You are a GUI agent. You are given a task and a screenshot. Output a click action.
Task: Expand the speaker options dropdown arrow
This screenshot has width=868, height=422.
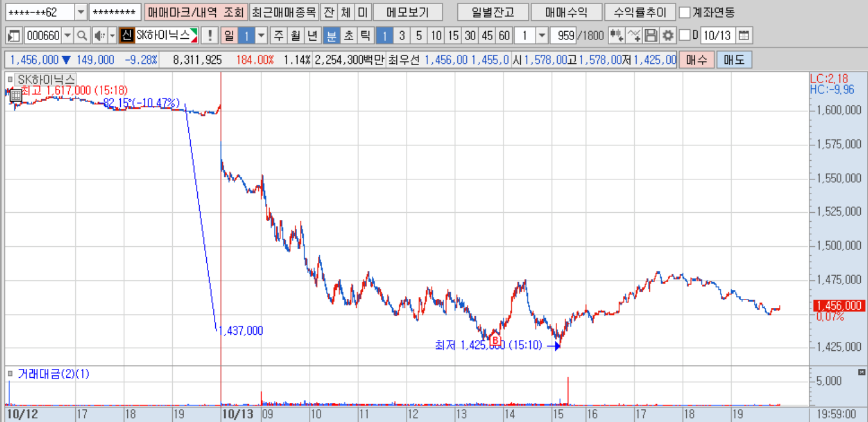pyautogui.click(x=112, y=36)
